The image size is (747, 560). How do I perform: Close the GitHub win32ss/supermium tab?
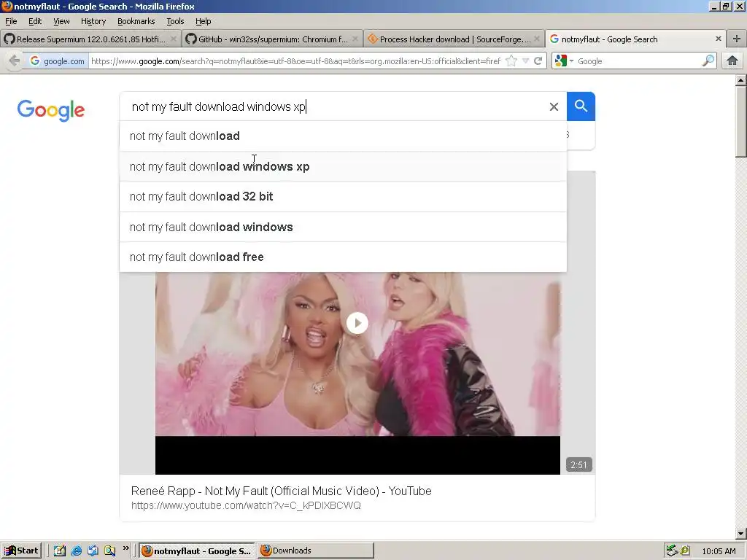[355, 39]
